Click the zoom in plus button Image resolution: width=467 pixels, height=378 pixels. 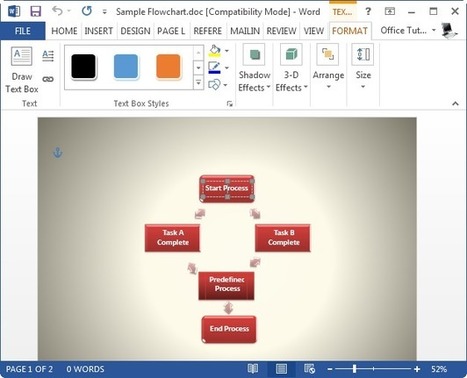point(417,369)
